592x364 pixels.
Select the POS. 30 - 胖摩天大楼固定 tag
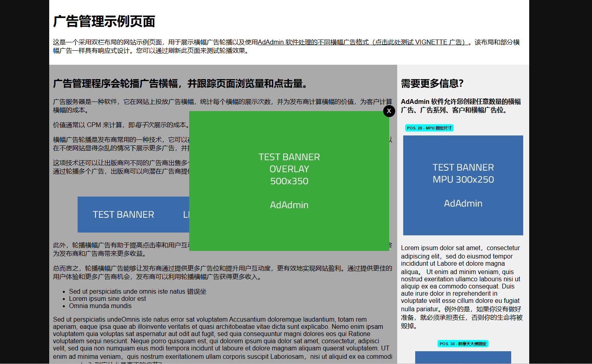coord(463,344)
